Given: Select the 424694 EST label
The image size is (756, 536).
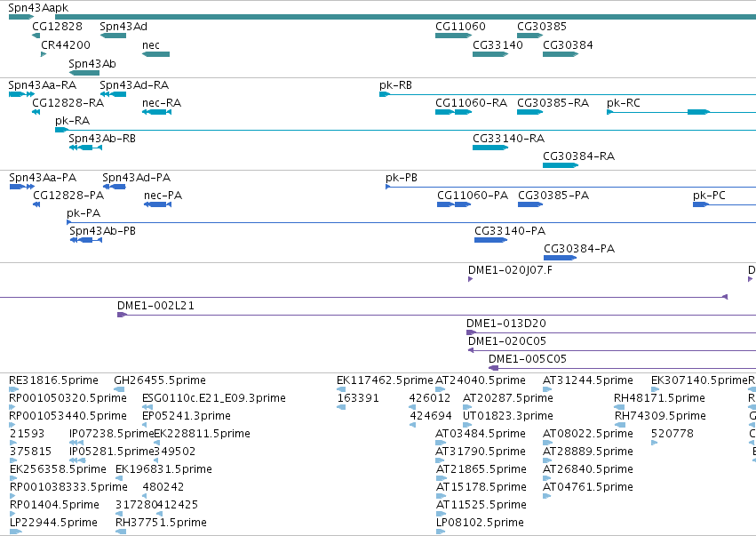Looking at the screenshot, I should point(431,417).
